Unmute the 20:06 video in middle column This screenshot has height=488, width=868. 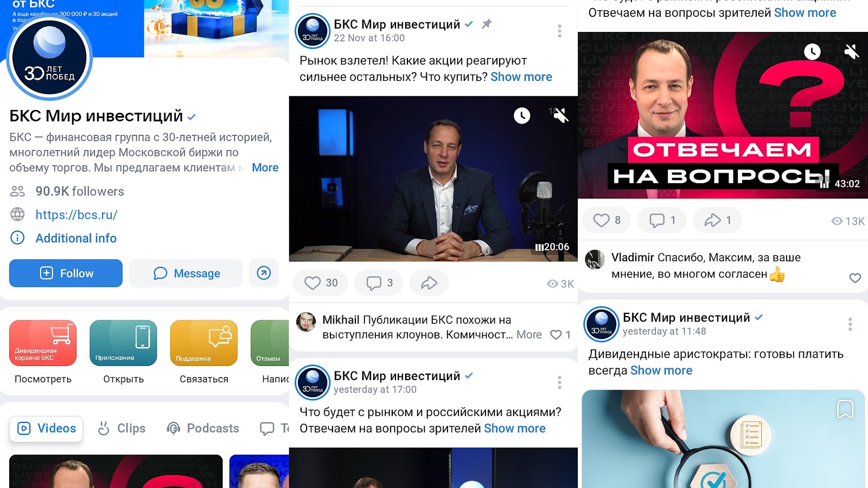[561, 115]
